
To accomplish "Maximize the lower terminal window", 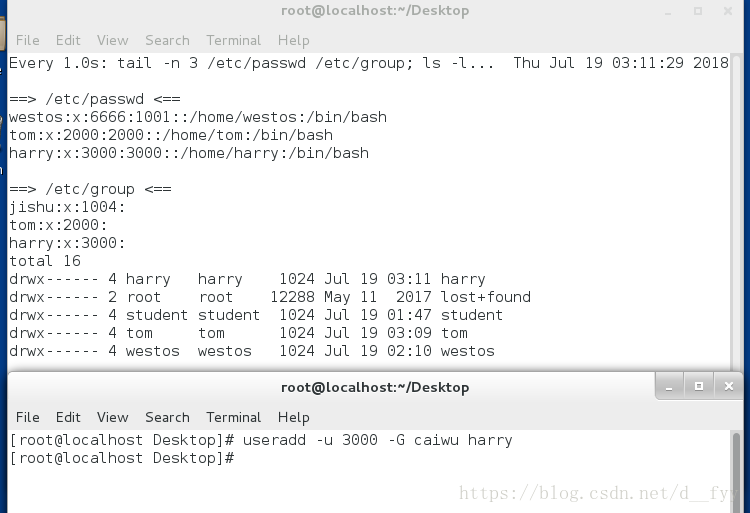I will [x=699, y=386].
